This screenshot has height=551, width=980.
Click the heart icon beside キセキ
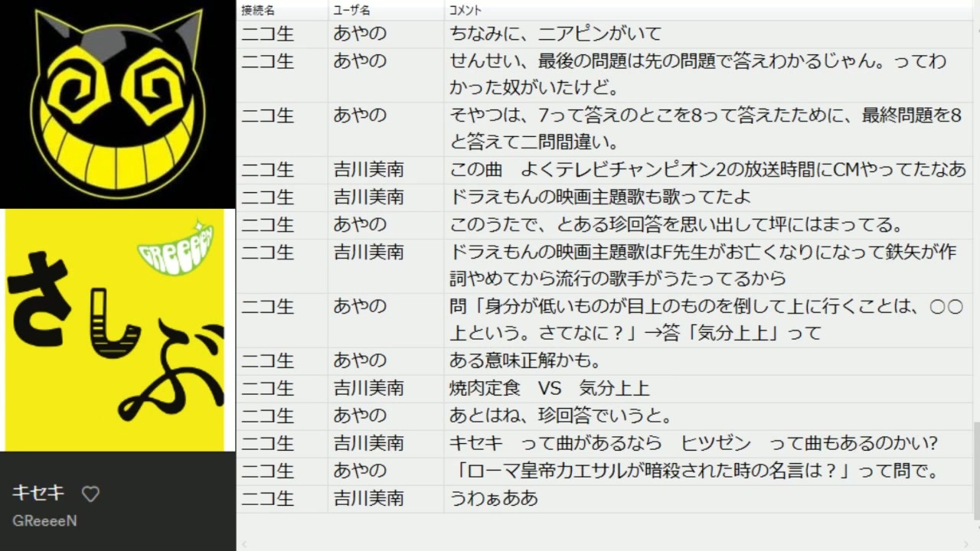click(x=91, y=494)
